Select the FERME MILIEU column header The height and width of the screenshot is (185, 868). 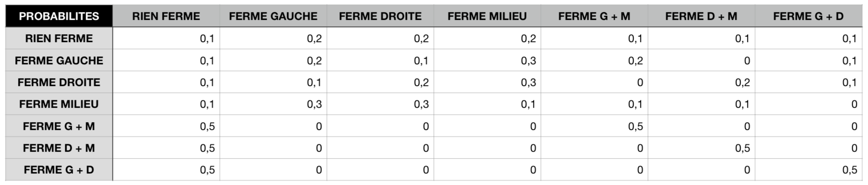pyautogui.click(x=487, y=16)
